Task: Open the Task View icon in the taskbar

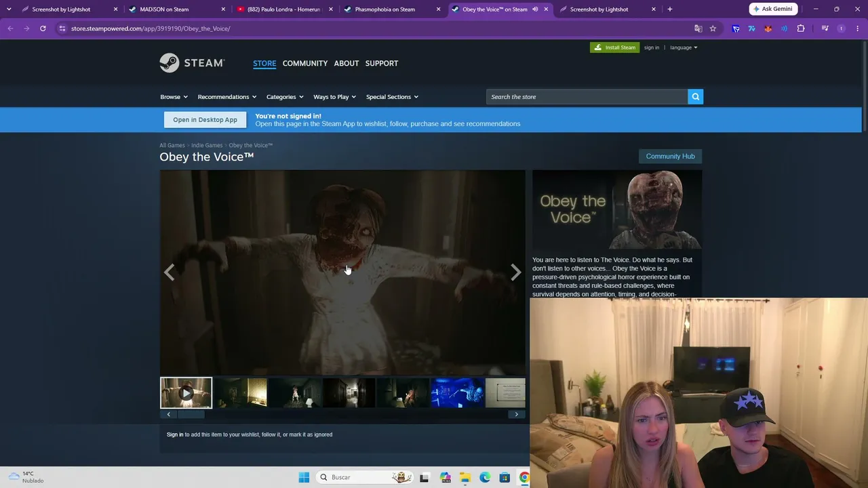Action: click(x=425, y=477)
